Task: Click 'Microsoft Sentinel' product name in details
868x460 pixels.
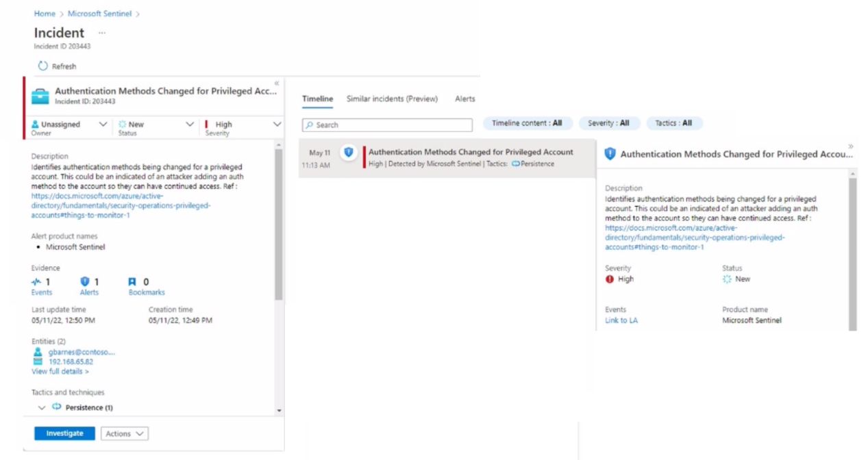Action: 752,320
